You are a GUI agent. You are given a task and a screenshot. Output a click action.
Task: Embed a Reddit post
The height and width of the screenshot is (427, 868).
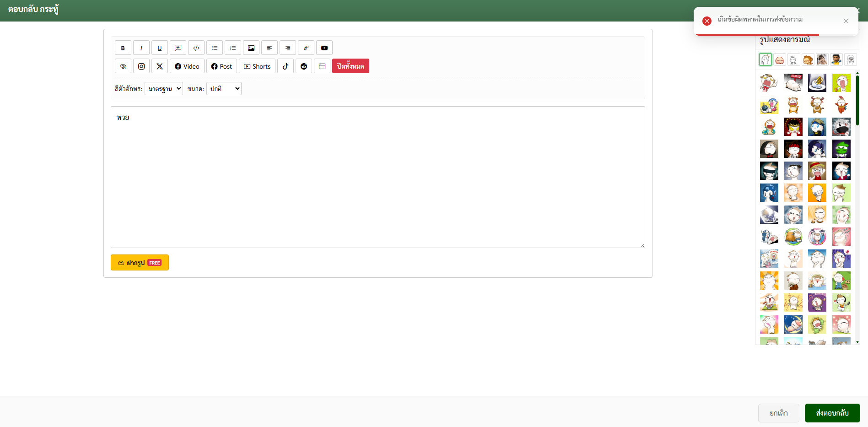pyautogui.click(x=304, y=66)
